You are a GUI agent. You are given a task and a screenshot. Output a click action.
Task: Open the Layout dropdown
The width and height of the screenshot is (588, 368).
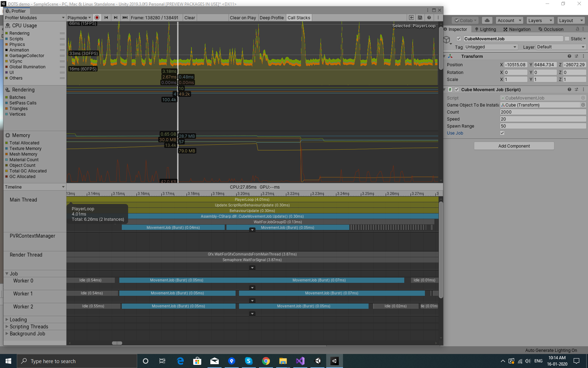[571, 20]
